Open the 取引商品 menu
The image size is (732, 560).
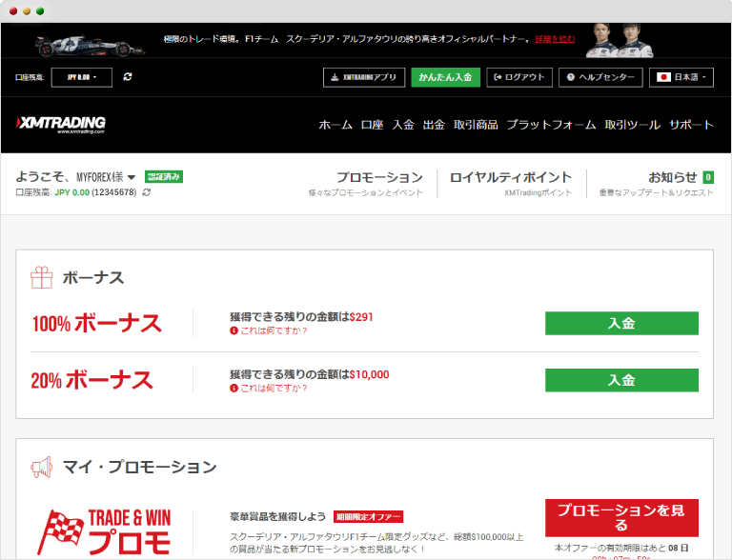[476, 125]
